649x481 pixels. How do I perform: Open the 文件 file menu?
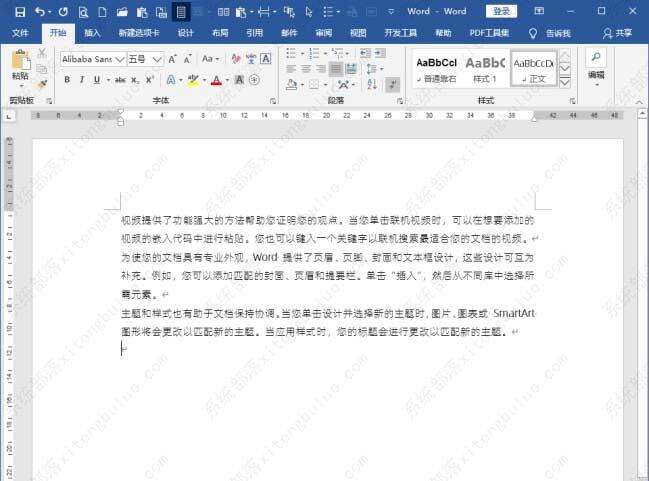point(20,33)
